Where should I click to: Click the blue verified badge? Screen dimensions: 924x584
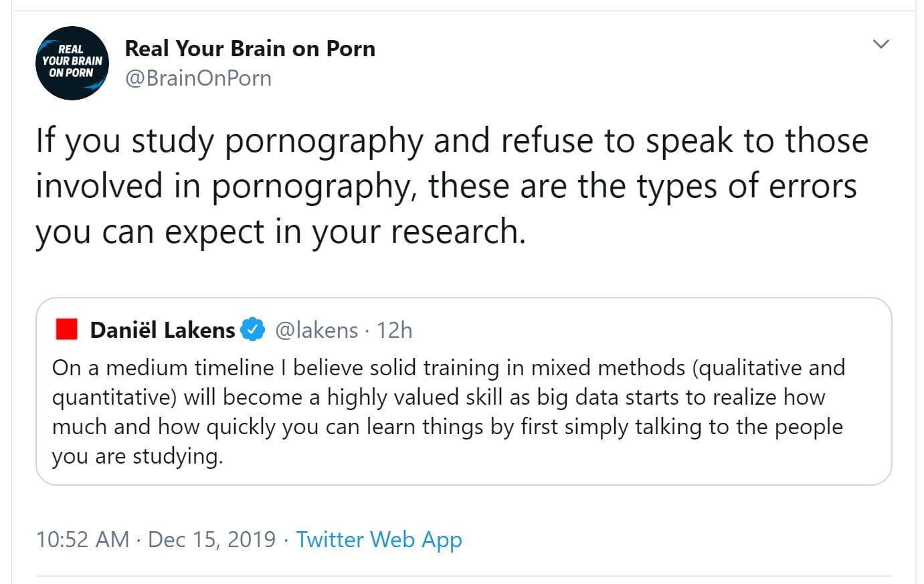252,330
